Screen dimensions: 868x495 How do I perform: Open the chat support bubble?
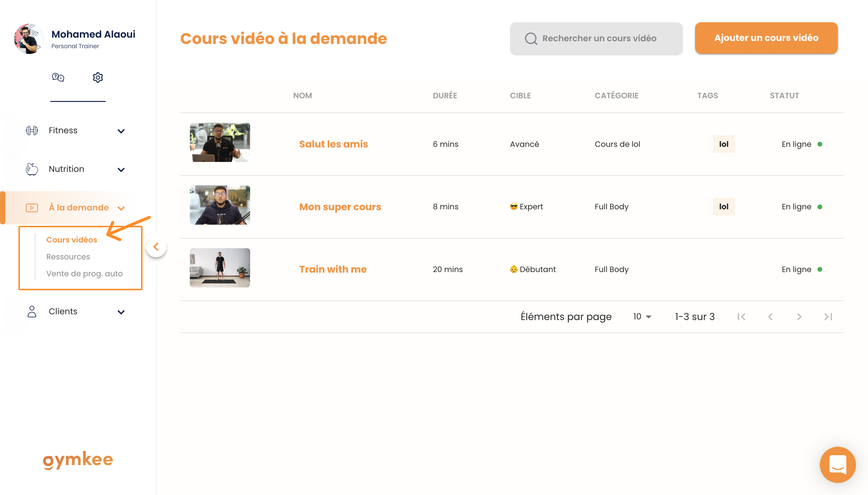(837, 464)
